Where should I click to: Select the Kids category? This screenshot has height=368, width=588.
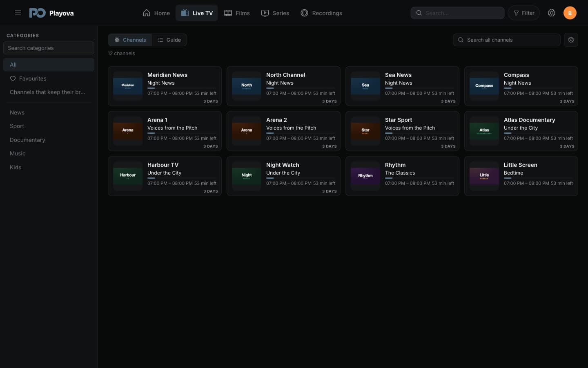[49, 167]
